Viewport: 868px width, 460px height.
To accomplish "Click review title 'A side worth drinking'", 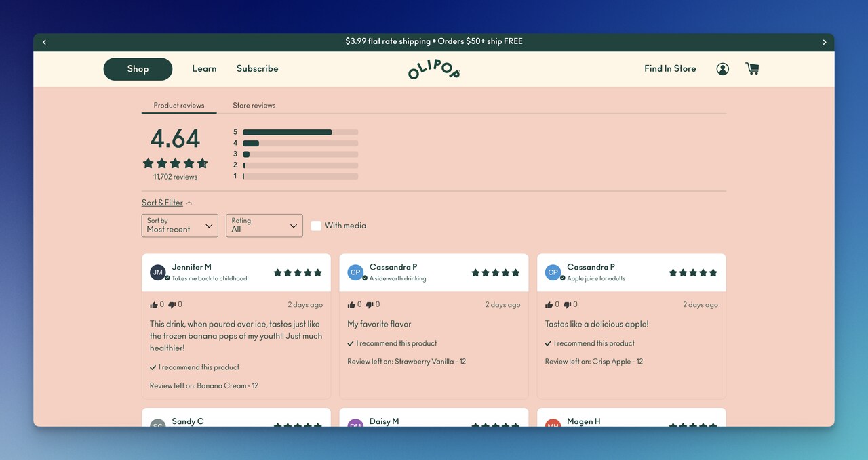I will [398, 278].
